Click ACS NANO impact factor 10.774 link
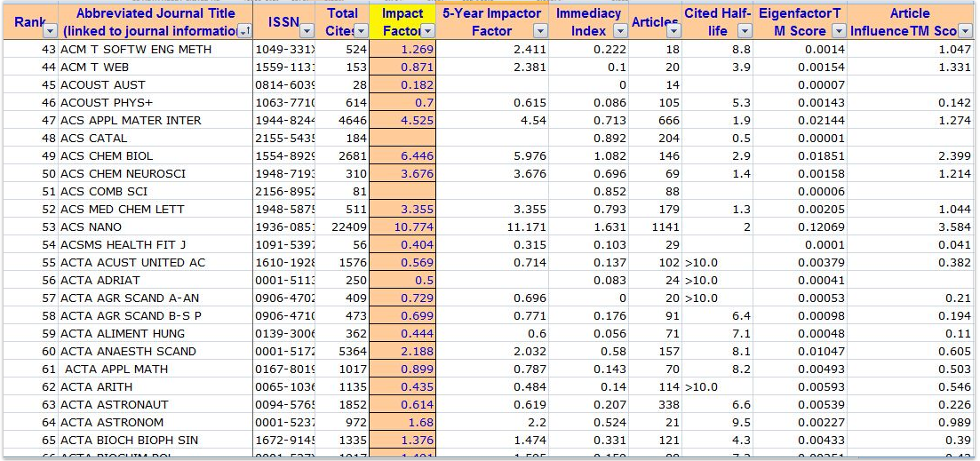Viewport: 980px width, 461px height. 410,227
